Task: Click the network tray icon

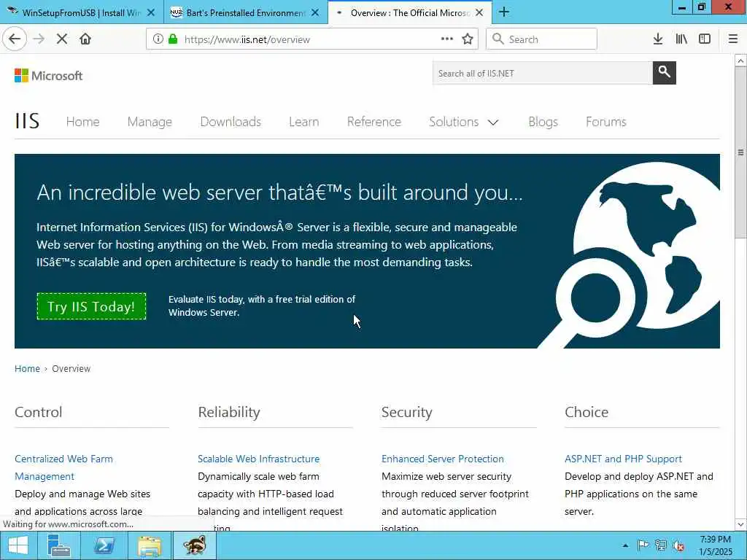Action: pos(661,545)
